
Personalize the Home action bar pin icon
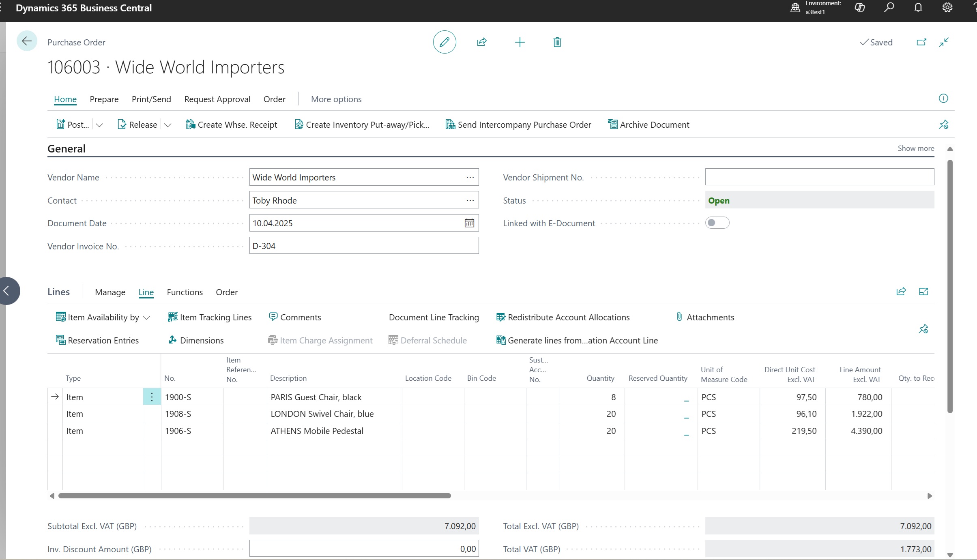[944, 124]
